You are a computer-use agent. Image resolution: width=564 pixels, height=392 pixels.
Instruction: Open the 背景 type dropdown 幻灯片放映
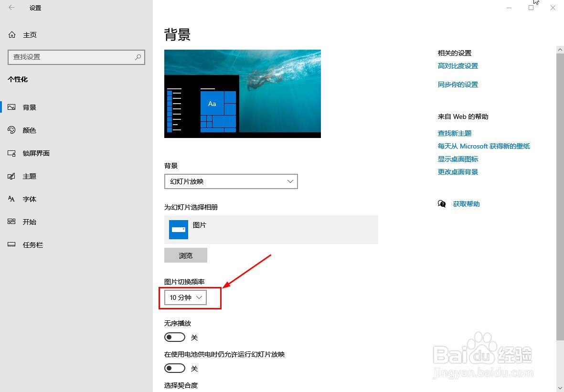(x=231, y=181)
